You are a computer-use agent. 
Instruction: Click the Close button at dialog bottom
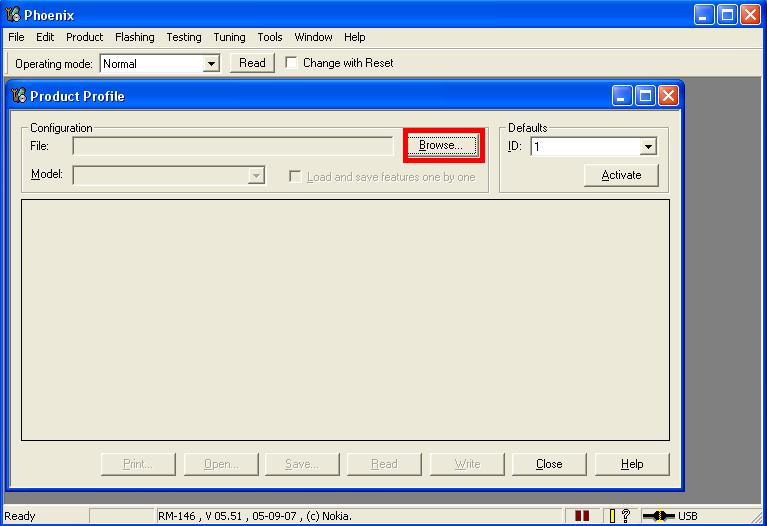[549, 464]
